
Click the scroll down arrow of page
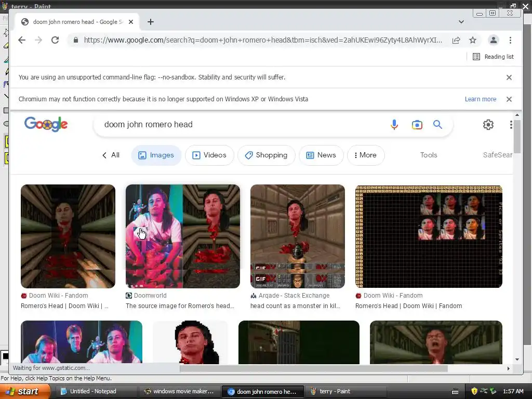[x=517, y=360]
